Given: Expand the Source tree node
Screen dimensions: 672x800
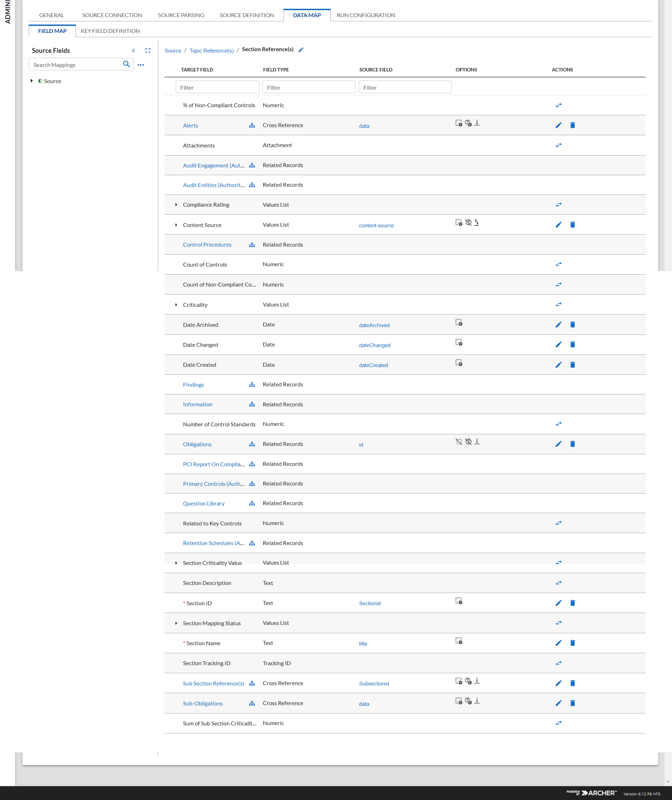Looking at the screenshot, I should point(31,81).
